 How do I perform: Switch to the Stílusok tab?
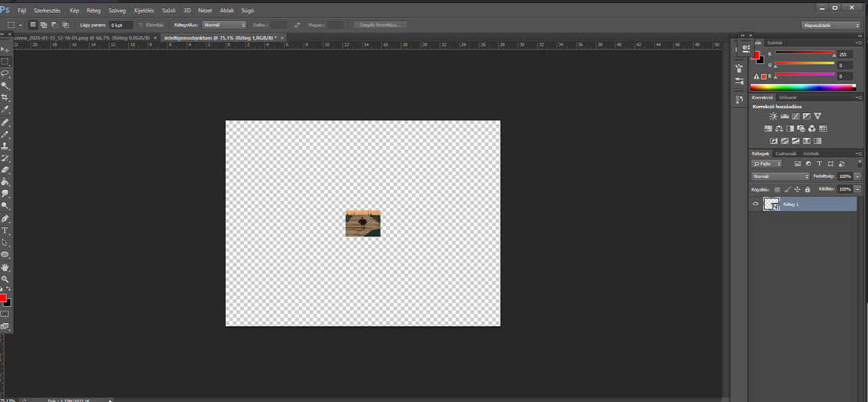[788, 97]
